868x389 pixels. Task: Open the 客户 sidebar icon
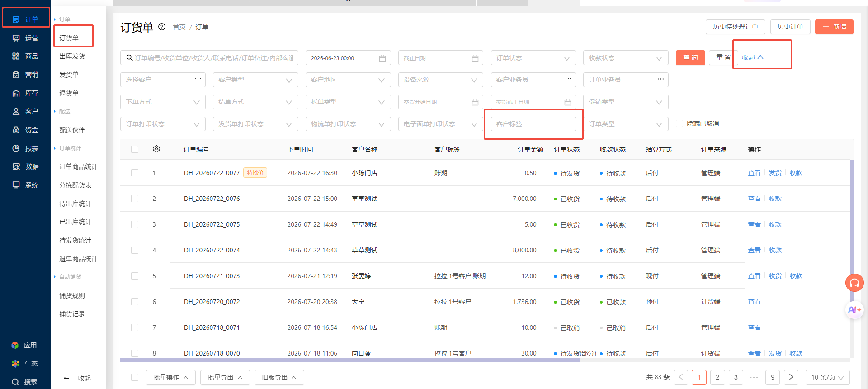(16, 111)
